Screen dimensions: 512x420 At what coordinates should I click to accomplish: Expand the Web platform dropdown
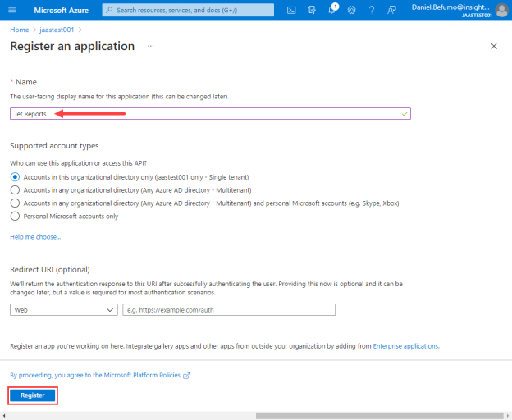[64, 310]
